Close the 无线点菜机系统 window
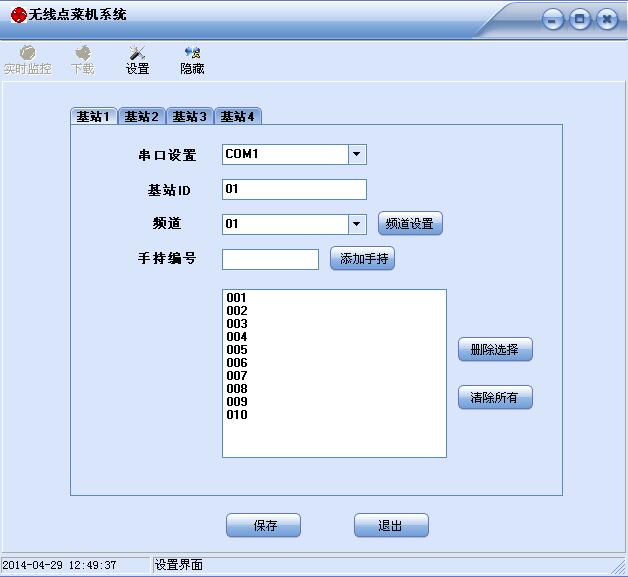The image size is (628, 577). point(607,19)
